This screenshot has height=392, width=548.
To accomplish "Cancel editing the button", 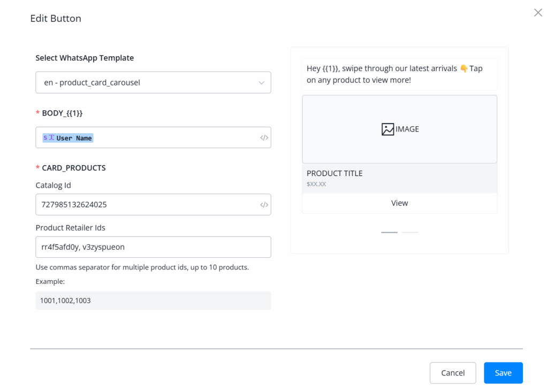I will click(452, 373).
